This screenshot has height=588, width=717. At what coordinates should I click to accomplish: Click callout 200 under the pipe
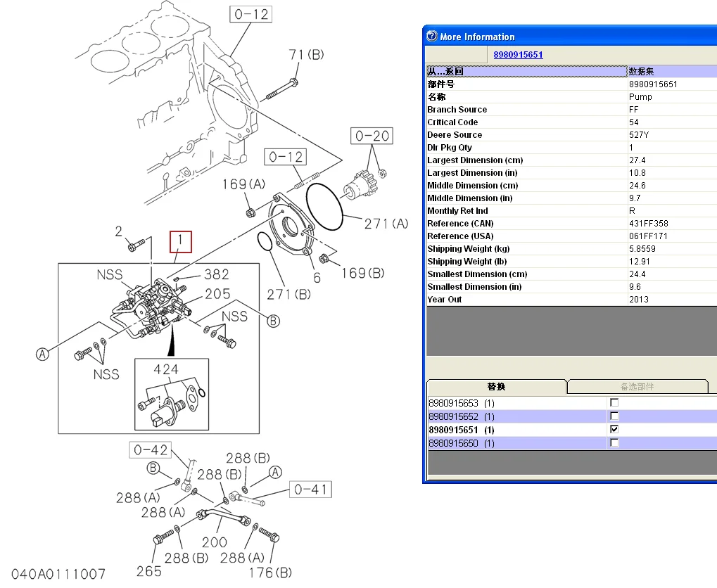click(215, 542)
